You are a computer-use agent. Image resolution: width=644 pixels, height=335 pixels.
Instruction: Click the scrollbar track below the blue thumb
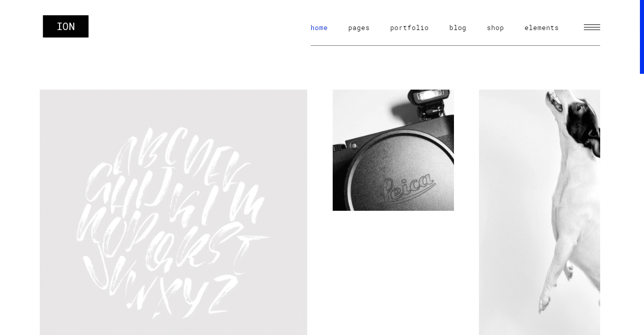click(x=642, y=204)
